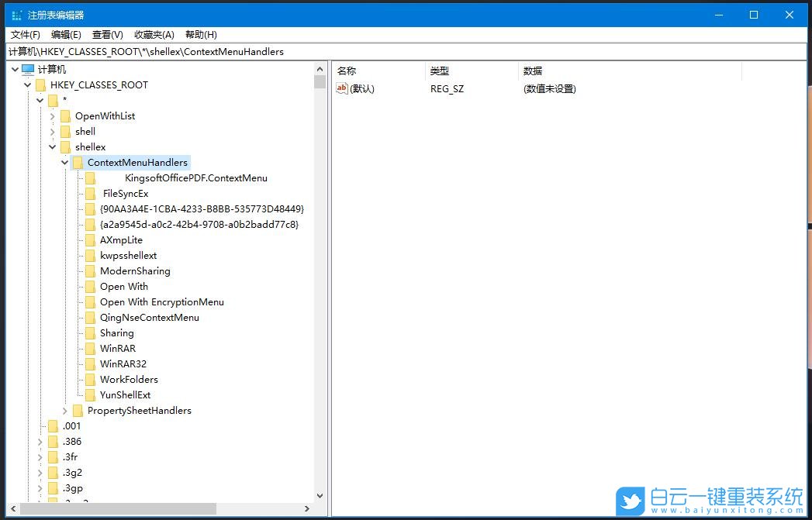Select the FileSyncEx folder icon
This screenshot has height=520, width=812.
pos(91,193)
